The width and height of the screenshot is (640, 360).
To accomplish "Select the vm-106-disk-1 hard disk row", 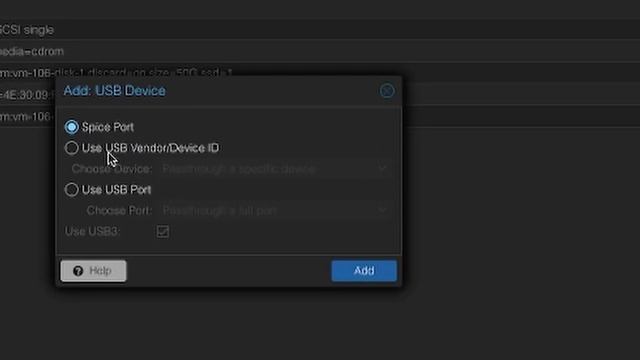I will pos(320,73).
